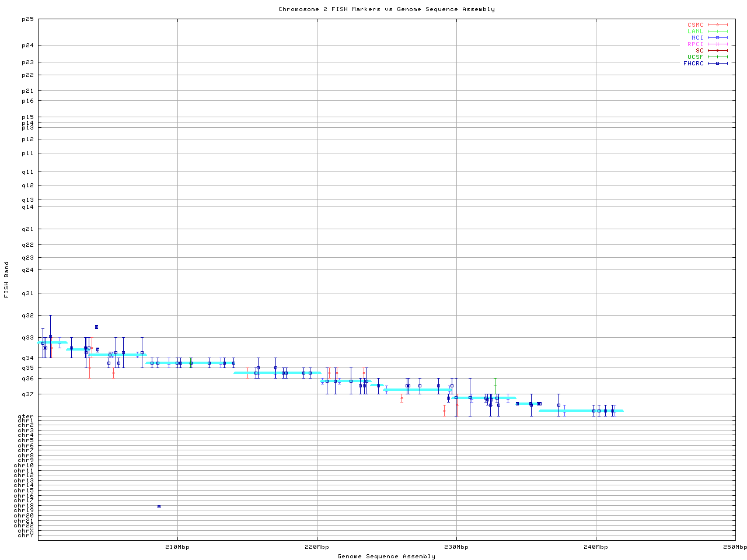Click the SC dark red symbol in legend
Image resolution: width=747 pixels, height=560 pixels.
point(717,51)
